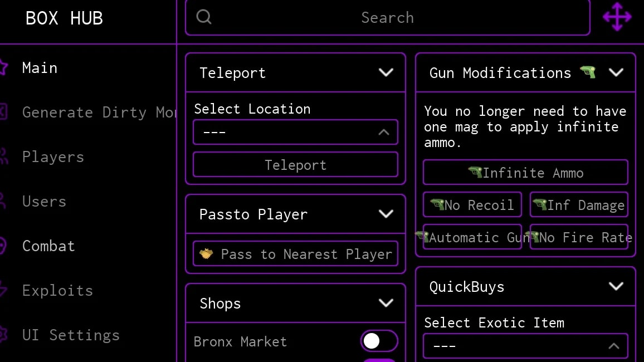Open the Exploits sidebar tab
Viewport: 644px width, 362px height.
tap(57, 291)
